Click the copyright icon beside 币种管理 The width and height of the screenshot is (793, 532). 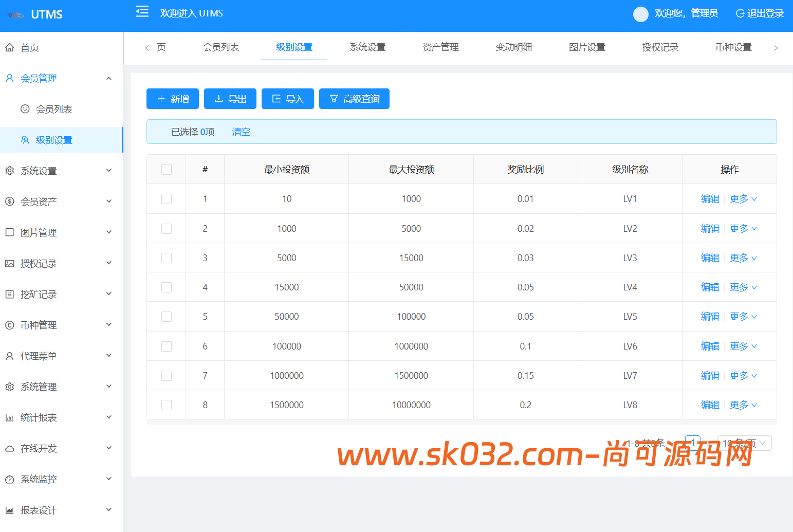[10, 325]
